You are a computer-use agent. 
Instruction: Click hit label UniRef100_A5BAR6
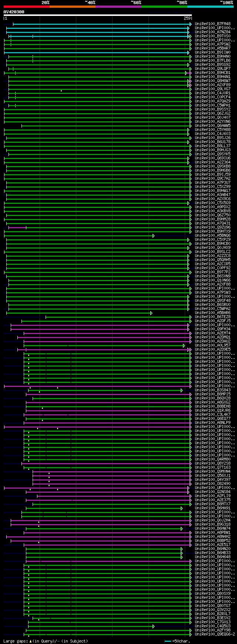click(213, 313)
